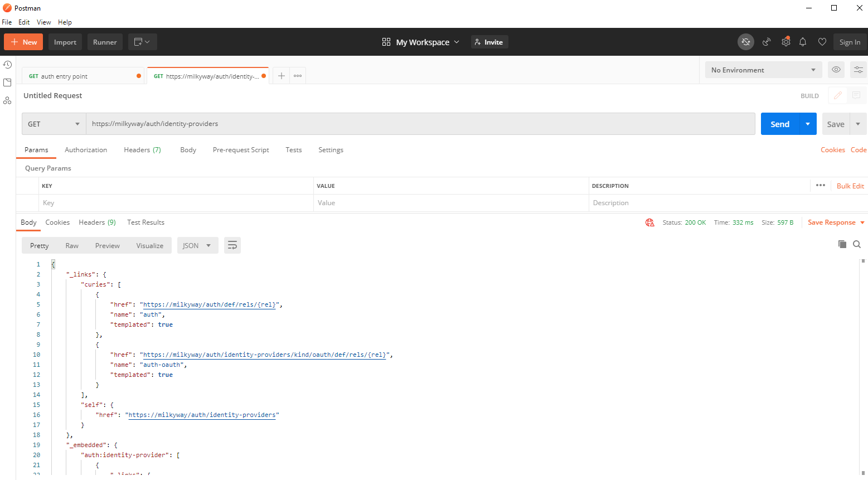Open the No Environment dropdown

pyautogui.click(x=764, y=70)
